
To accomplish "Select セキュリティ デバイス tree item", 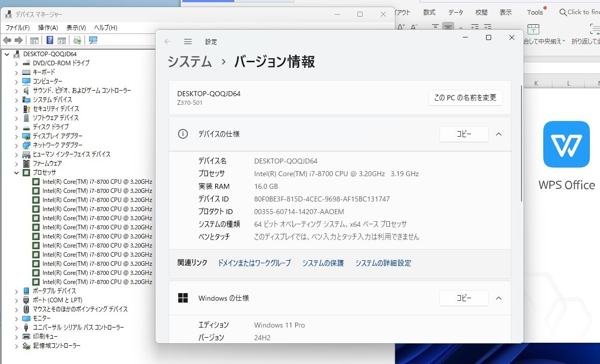I will [56, 109].
